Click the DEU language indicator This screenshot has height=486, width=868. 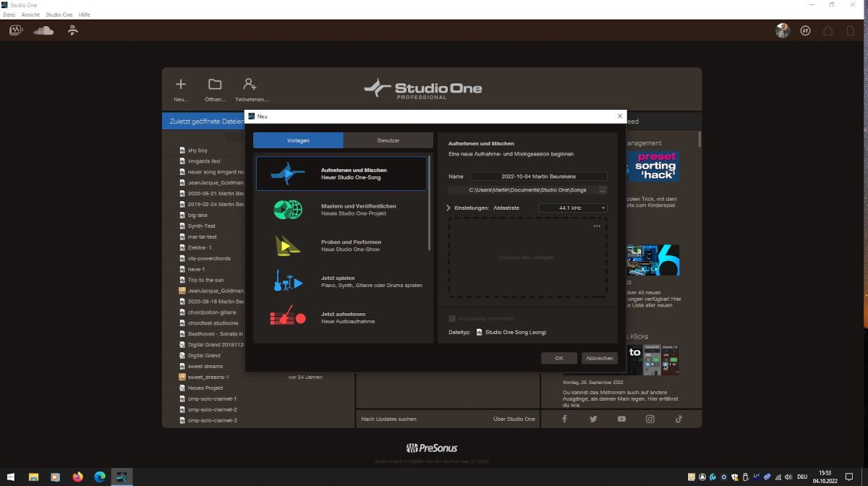(x=802, y=477)
